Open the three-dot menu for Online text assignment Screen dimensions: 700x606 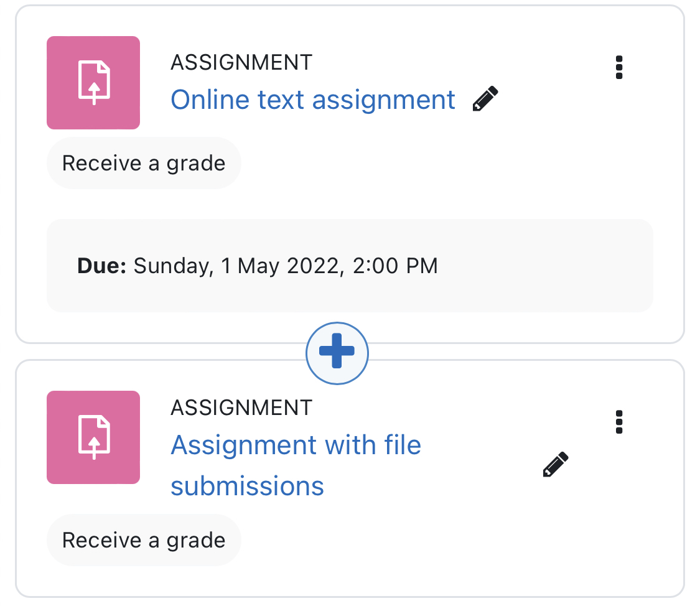(x=618, y=67)
